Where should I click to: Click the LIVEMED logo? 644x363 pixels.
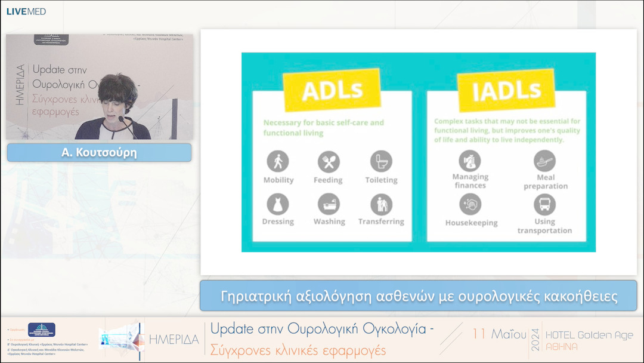(x=26, y=11)
